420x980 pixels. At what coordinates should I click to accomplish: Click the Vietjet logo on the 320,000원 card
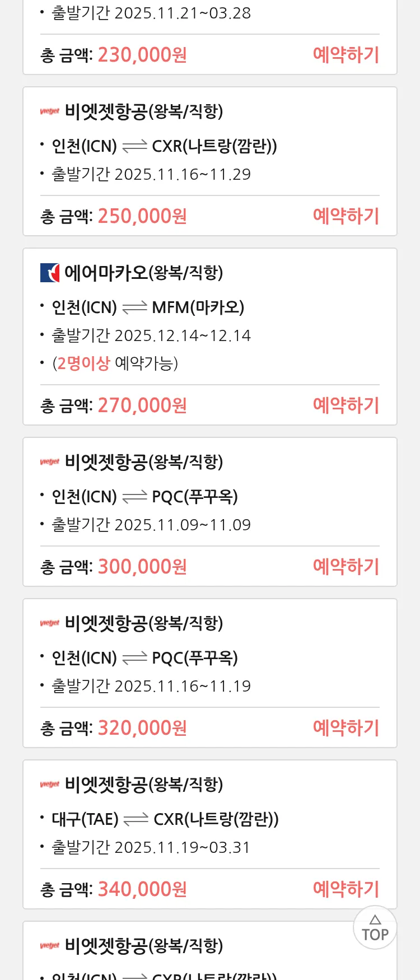[50, 623]
